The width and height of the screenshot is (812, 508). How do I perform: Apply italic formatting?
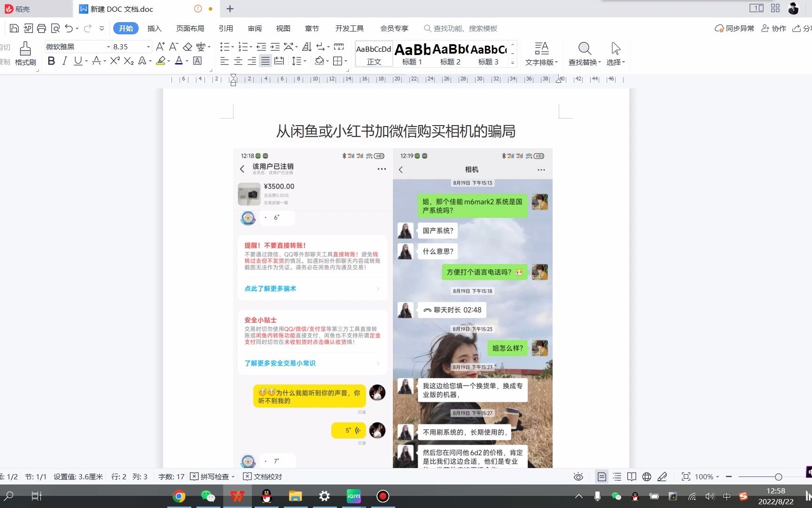(x=65, y=61)
